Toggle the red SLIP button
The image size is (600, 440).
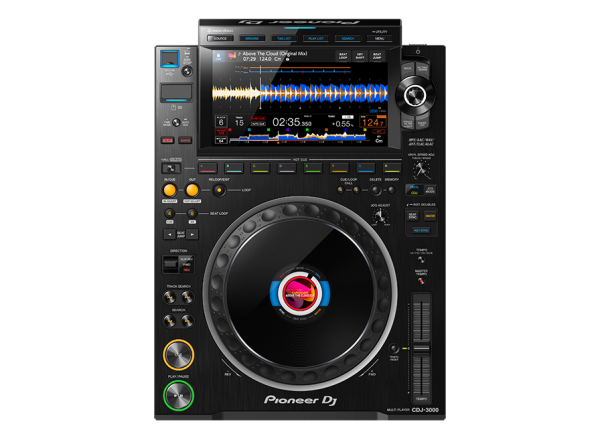pyautogui.click(x=167, y=140)
